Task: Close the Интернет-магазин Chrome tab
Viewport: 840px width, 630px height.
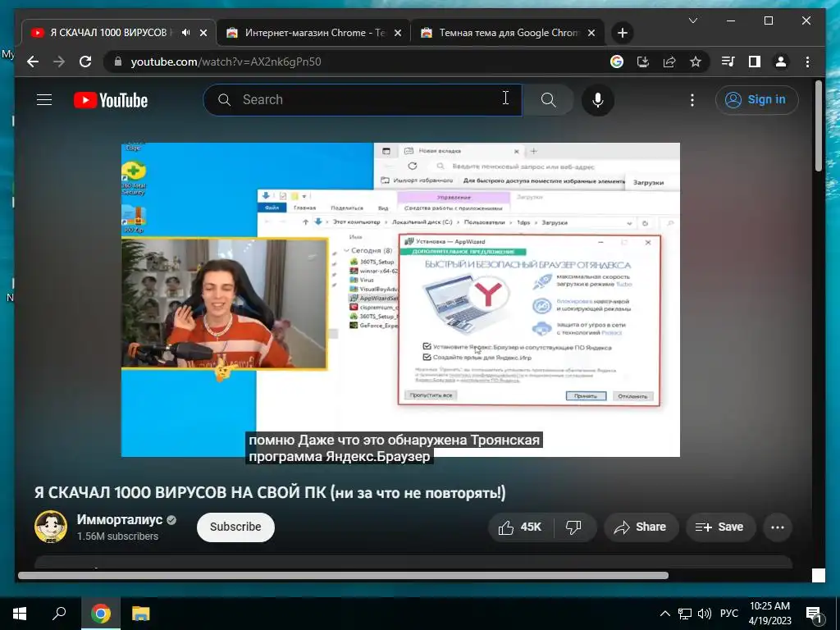Action: 398,33
